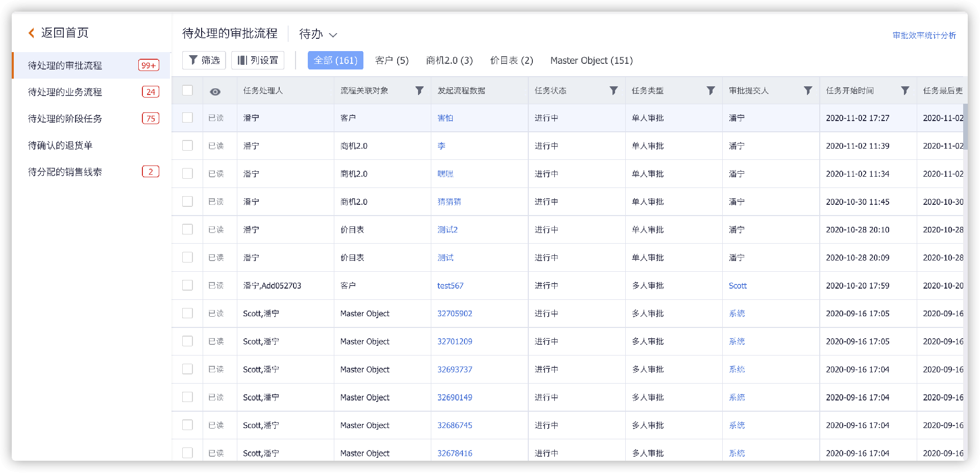The width and height of the screenshot is (980, 473).
Task: Go back via 返回首页
Action: tap(59, 33)
